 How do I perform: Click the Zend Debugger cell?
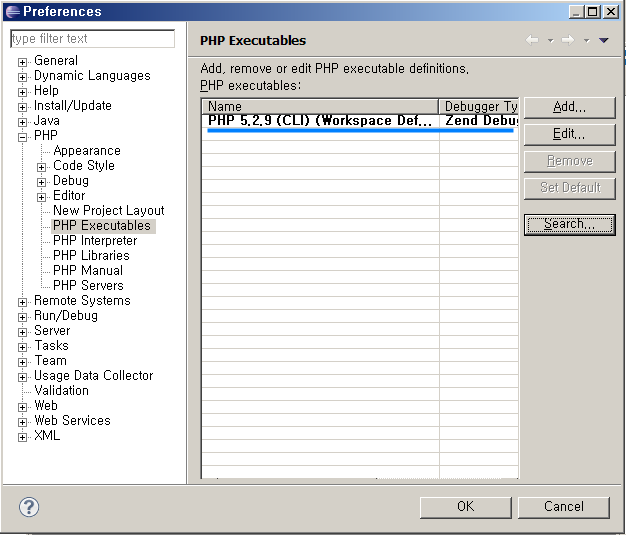click(481, 121)
